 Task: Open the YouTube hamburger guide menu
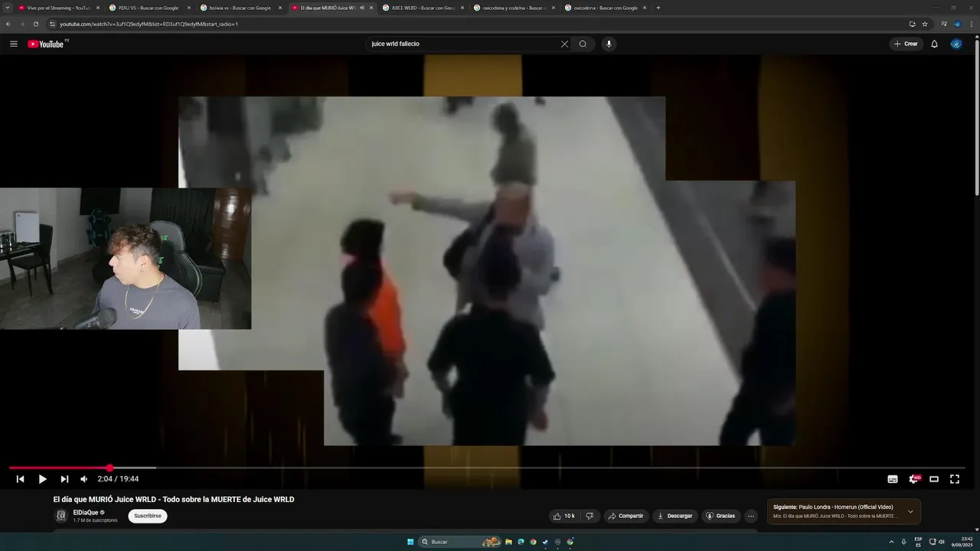coord(14,44)
